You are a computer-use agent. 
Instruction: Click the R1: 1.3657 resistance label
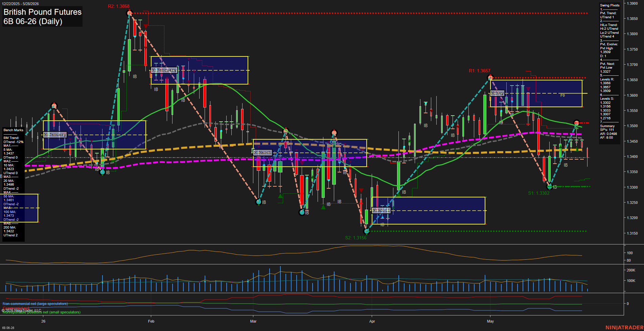[x=479, y=71]
